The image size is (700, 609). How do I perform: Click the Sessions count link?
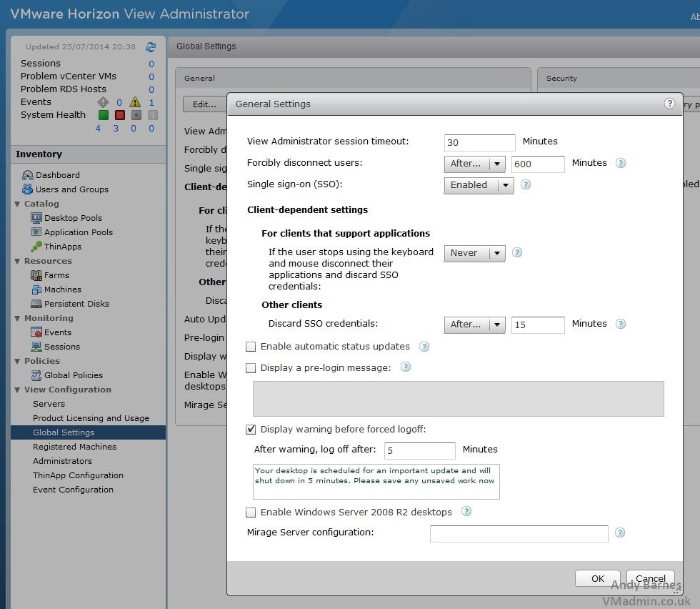pos(151,64)
